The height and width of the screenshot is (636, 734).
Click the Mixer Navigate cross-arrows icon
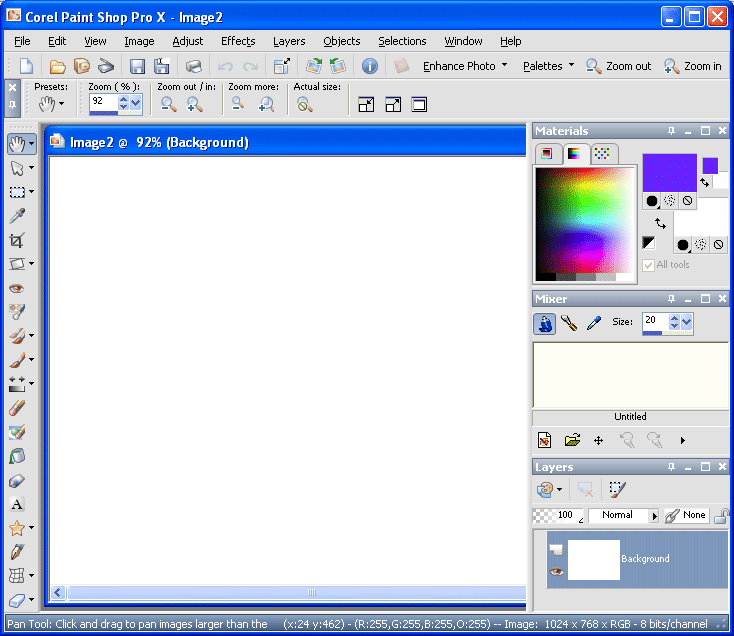(598, 440)
